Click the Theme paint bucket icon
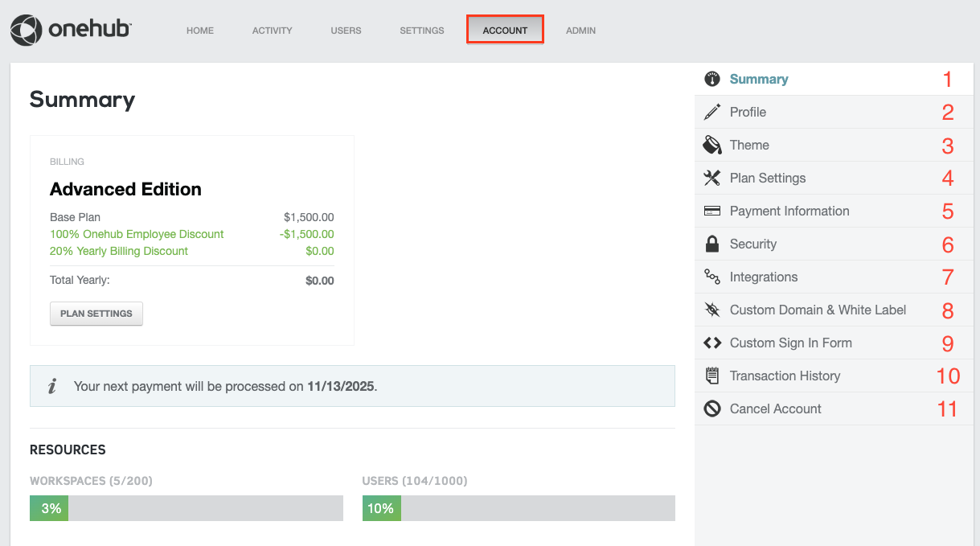 coord(711,145)
